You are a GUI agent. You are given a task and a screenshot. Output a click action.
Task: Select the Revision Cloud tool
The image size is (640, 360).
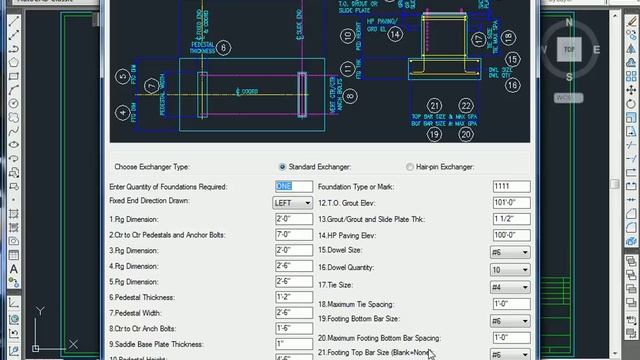point(13,118)
